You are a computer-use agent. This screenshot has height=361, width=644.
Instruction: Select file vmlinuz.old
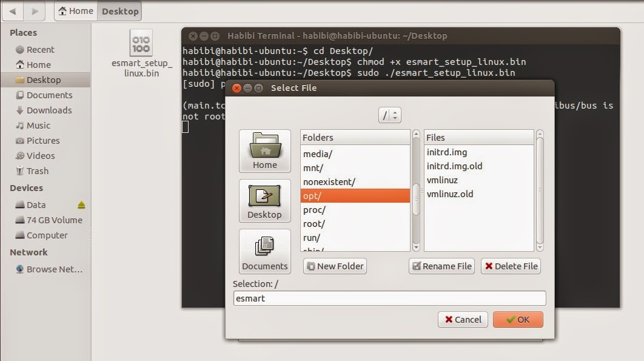click(x=479, y=194)
